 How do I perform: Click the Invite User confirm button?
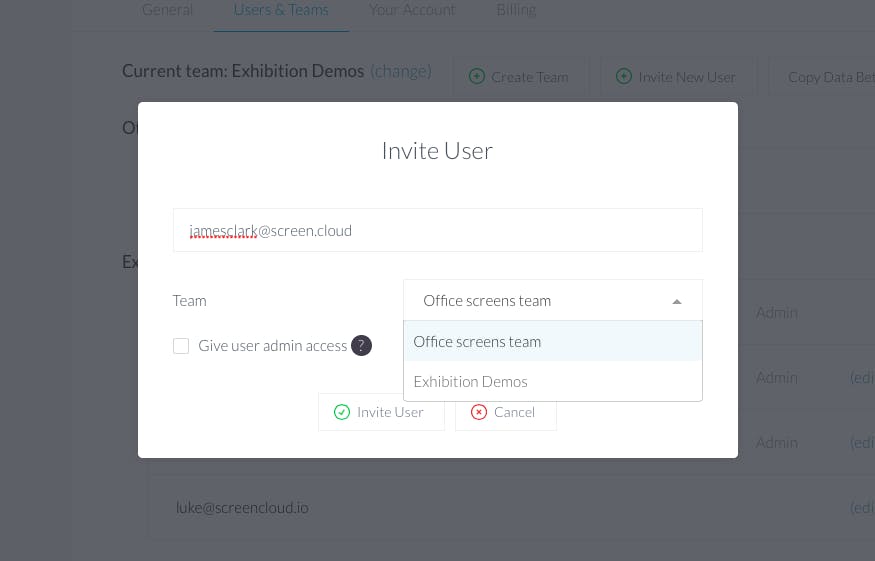point(381,412)
